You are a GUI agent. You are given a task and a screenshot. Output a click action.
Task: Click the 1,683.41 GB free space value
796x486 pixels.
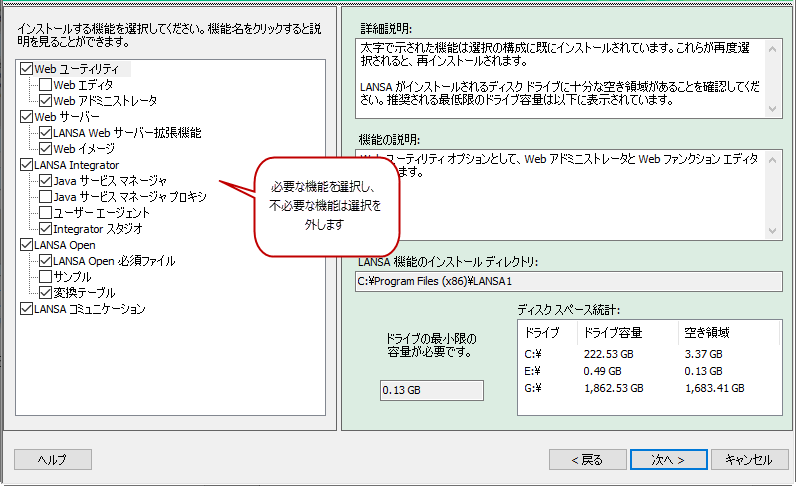pyautogui.click(x=714, y=388)
